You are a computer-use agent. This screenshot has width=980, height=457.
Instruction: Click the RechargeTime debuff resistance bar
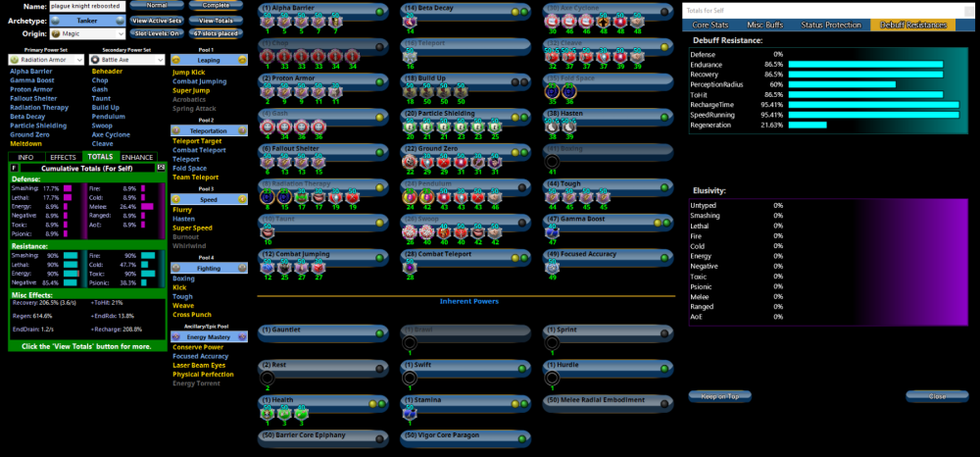click(x=874, y=105)
